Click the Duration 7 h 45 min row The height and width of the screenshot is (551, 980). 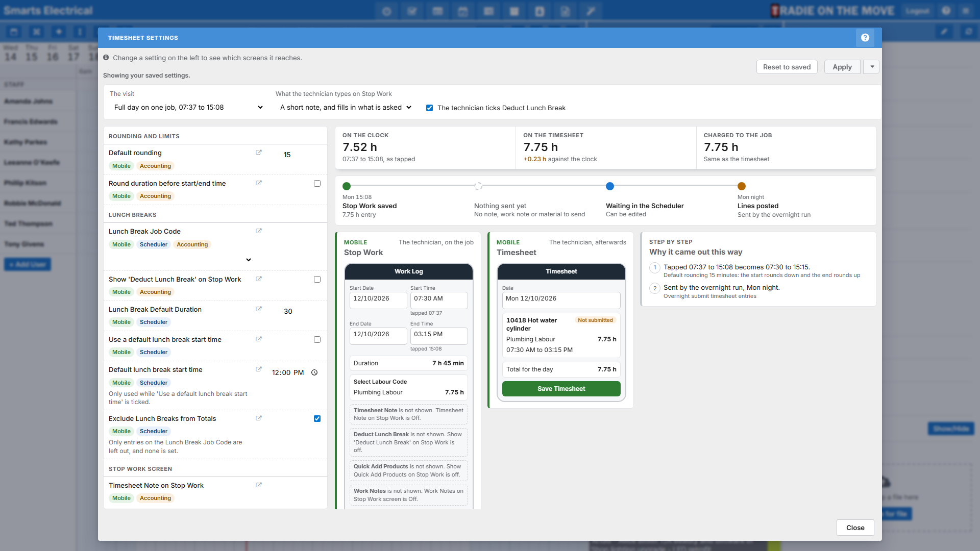[408, 363]
